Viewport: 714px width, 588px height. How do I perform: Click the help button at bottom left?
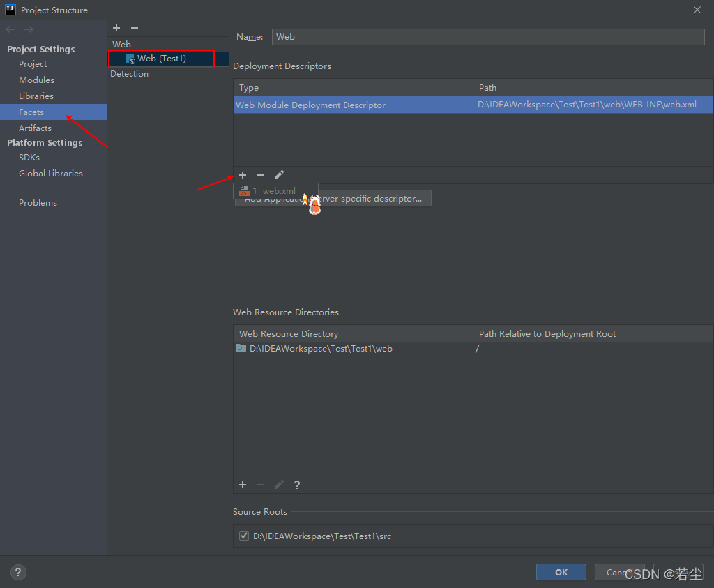(18, 573)
